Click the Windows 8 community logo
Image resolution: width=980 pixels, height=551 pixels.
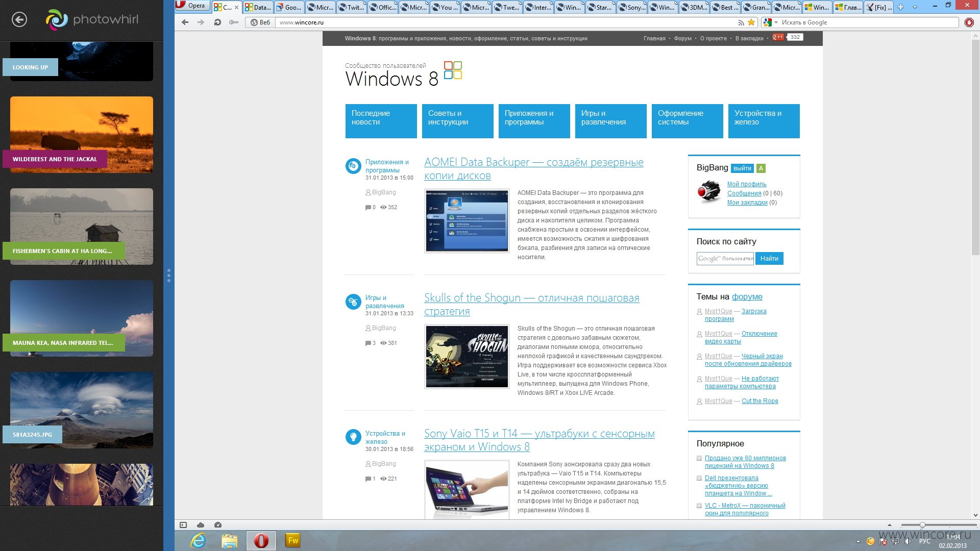point(403,74)
